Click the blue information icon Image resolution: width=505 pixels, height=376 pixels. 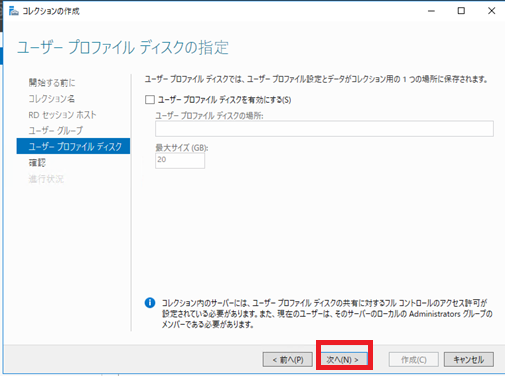(x=150, y=303)
